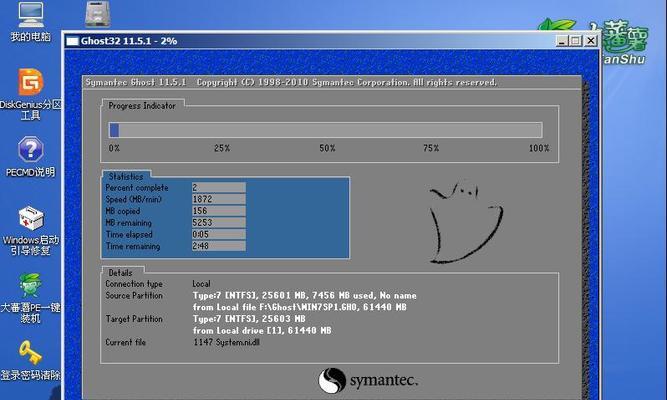667x400 pixels.
Task: Click the Connection type label
Action: point(134,284)
